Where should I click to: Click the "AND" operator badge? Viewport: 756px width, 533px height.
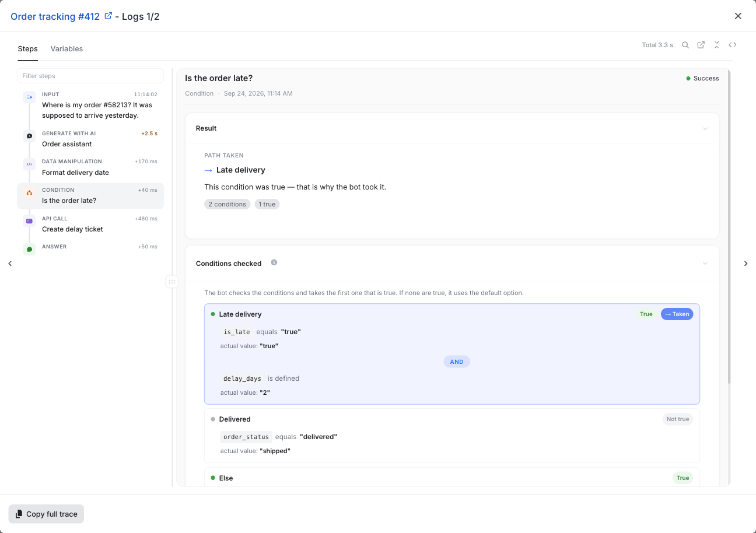457,362
